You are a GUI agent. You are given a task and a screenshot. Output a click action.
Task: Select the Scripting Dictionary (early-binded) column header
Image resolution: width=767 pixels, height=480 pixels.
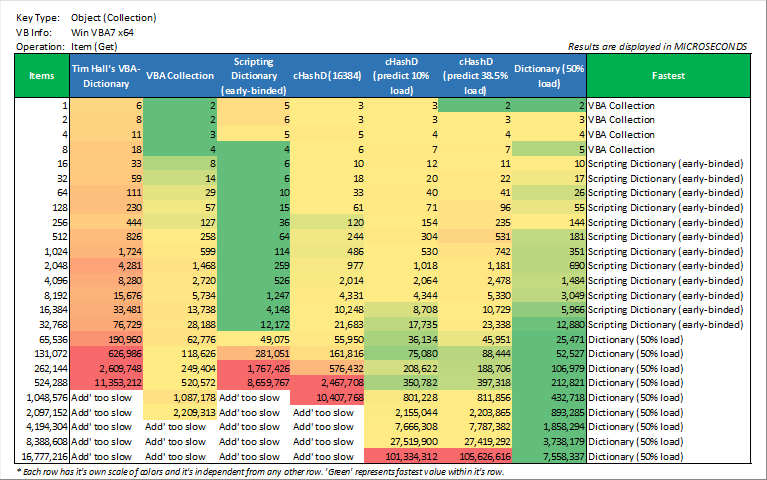click(x=254, y=75)
